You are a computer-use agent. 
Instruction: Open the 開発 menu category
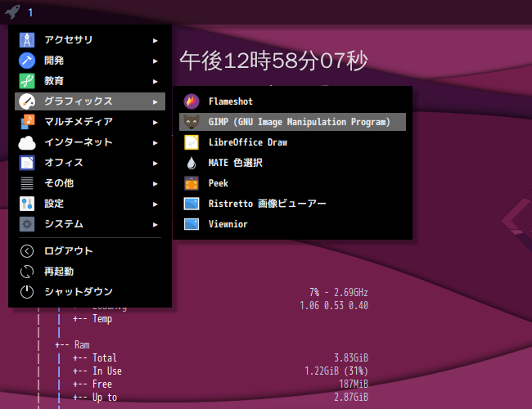(x=90, y=61)
